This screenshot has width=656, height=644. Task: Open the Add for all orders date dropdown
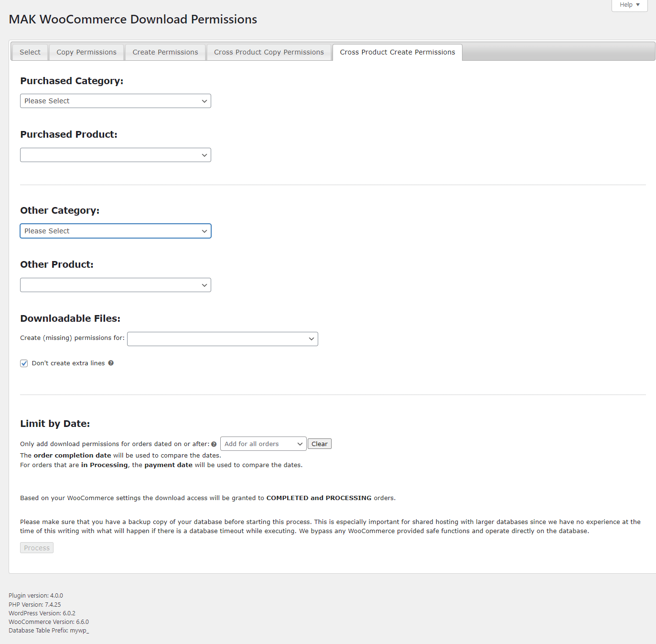tap(263, 444)
